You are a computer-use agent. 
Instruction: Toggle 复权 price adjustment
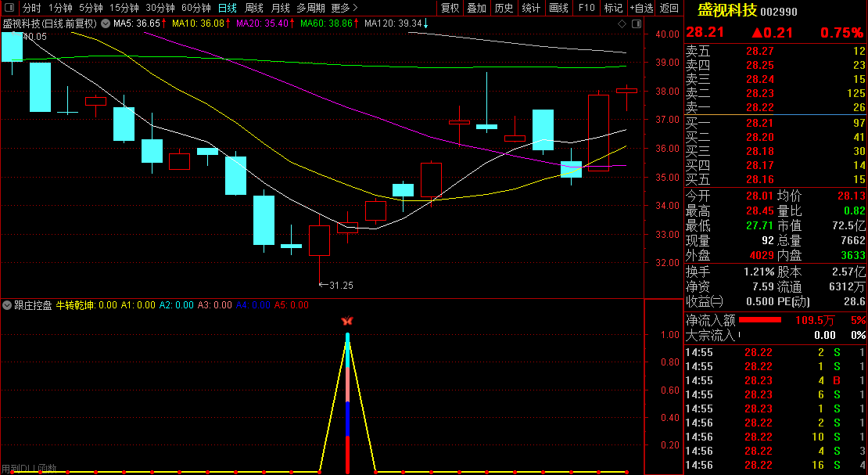(x=450, y=8)
